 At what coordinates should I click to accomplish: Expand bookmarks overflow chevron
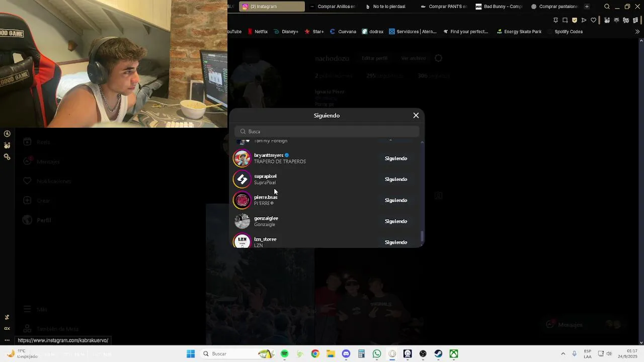(637, 32)
